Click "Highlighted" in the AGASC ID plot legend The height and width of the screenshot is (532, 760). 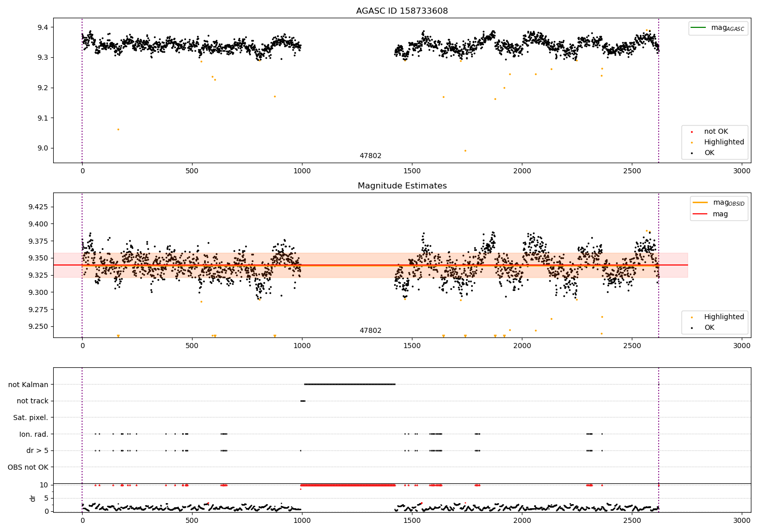click(717, 142)
